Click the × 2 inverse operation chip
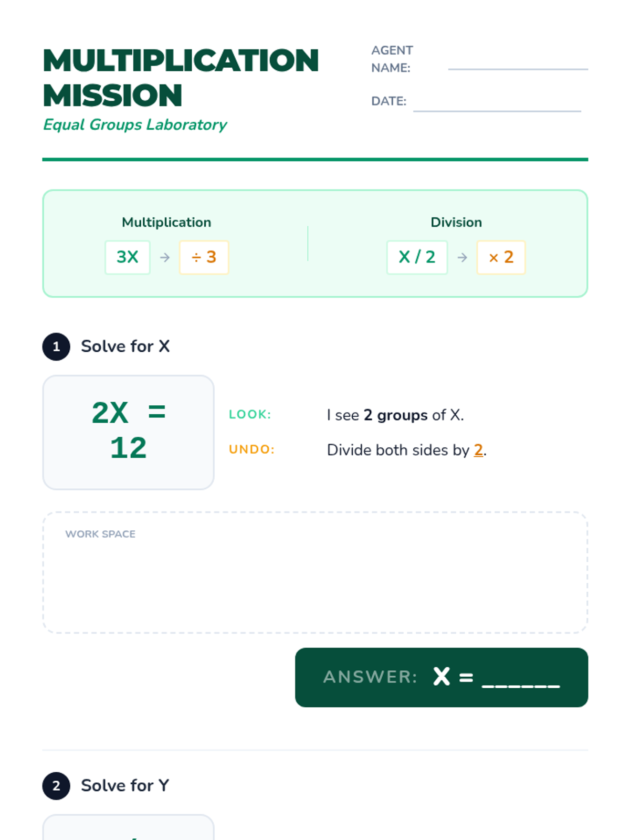The height and width of the screenshot is (840, 630). coord(501,257)
